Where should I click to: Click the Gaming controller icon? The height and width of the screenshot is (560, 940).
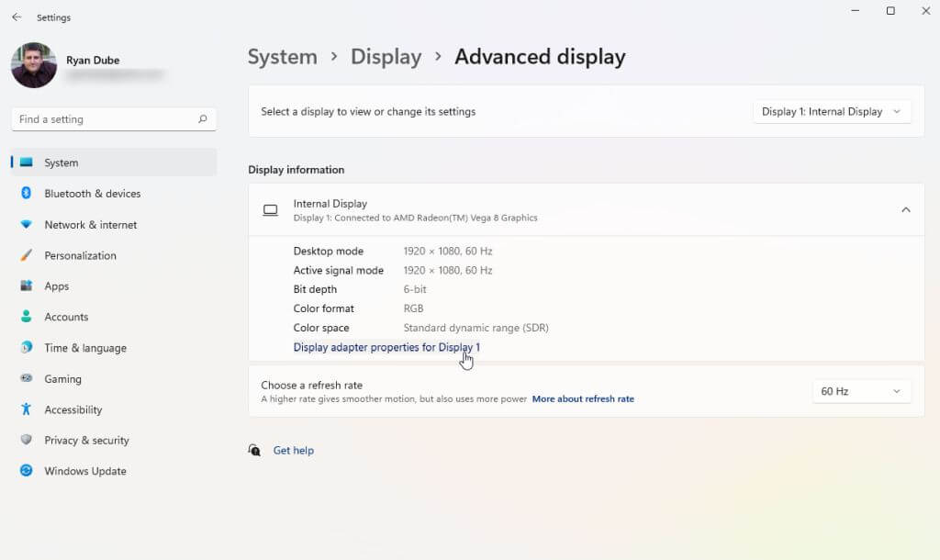(27, 378)
